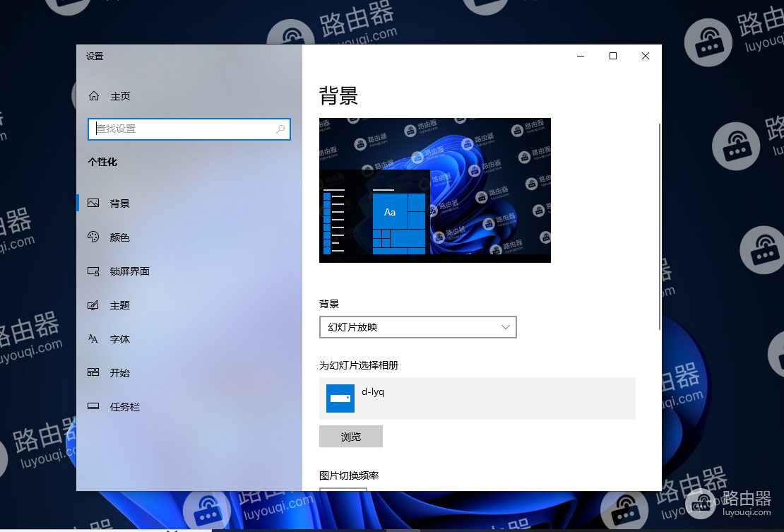Click the 背景 picture icon in the sidebar
This screenshot has height=532, width=784.
click(x=93, y=203)
